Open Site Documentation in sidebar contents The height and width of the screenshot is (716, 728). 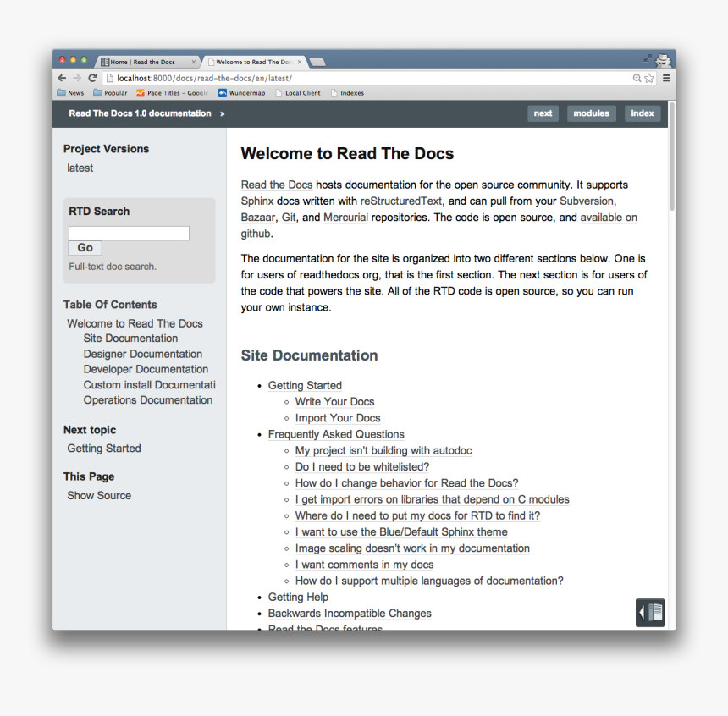[130, 339]
